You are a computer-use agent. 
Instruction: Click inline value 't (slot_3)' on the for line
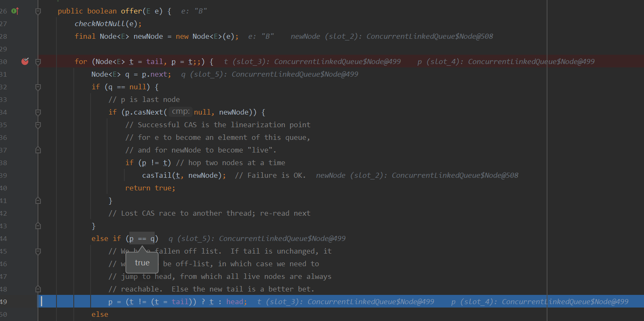pos(312,62)
